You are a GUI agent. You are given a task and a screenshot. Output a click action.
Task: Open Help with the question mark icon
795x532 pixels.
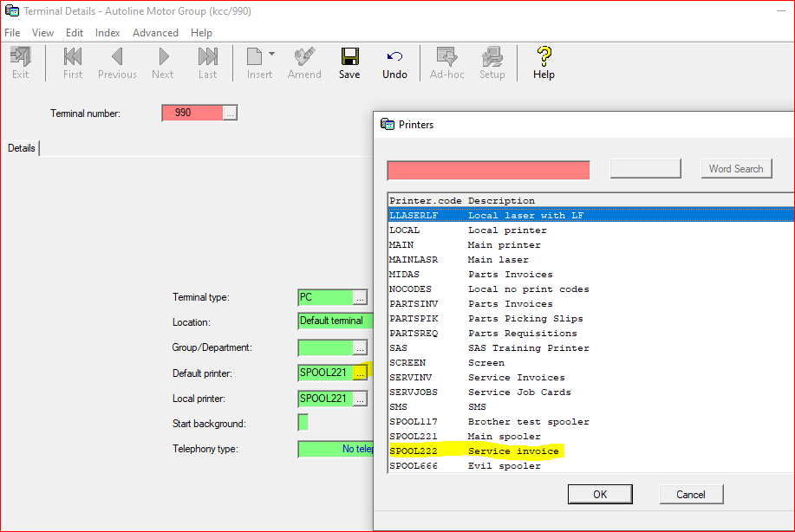(544, 58)
